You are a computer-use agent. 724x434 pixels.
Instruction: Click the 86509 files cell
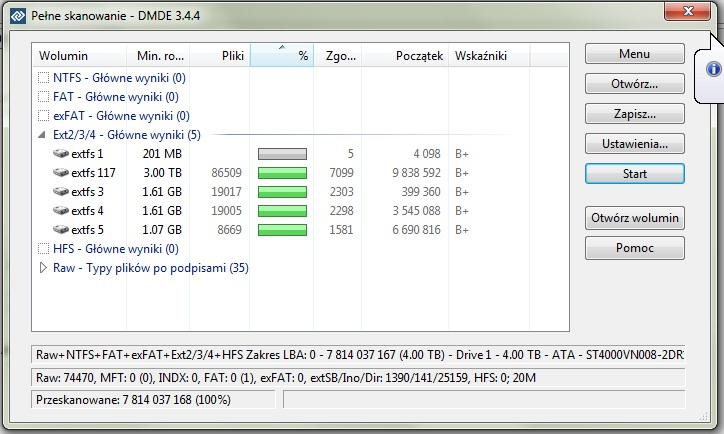(x=226, y=173)
